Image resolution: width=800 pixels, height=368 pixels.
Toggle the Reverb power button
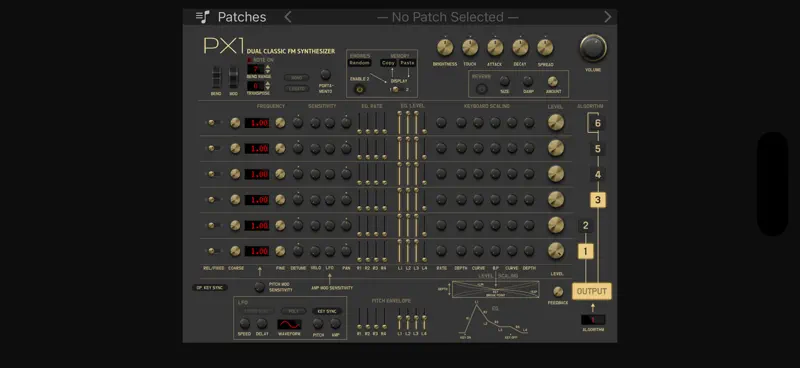point(481,89)
